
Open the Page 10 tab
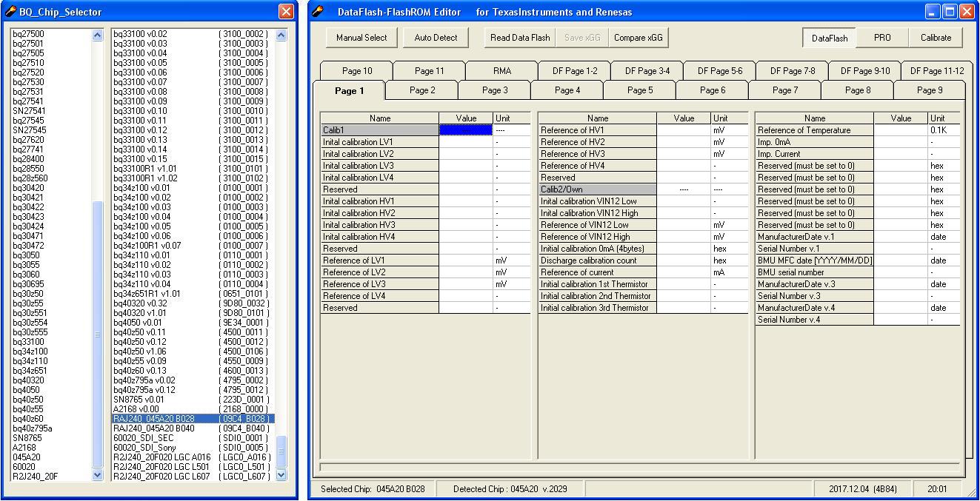click(357, 71)
